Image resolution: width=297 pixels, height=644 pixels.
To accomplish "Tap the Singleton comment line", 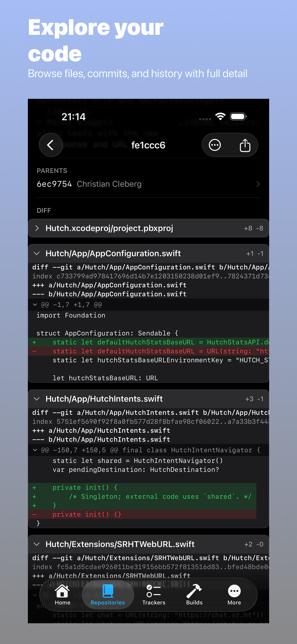I will tap(142, 497).
